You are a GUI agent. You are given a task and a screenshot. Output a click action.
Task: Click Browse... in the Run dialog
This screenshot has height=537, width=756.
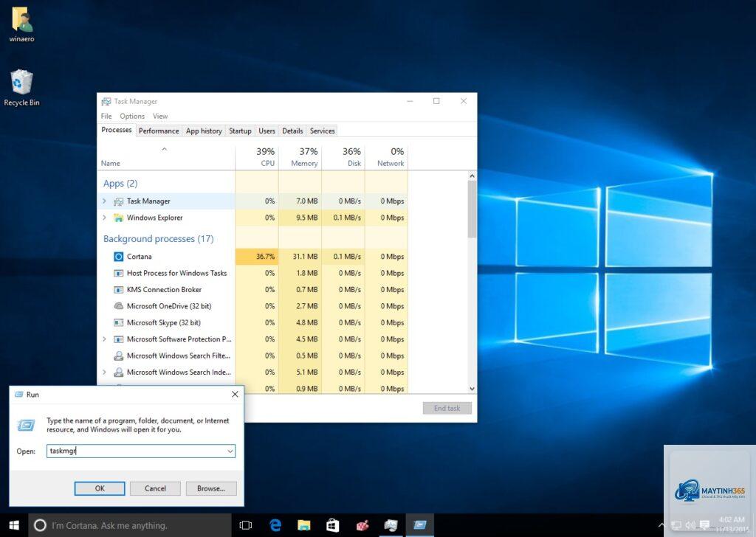click(211, 488)
